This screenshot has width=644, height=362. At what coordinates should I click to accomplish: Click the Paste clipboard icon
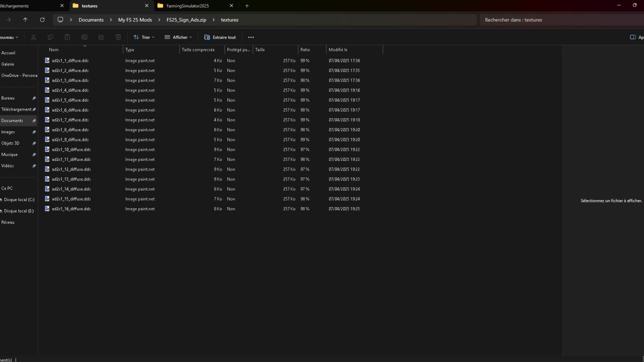(67, 37)
